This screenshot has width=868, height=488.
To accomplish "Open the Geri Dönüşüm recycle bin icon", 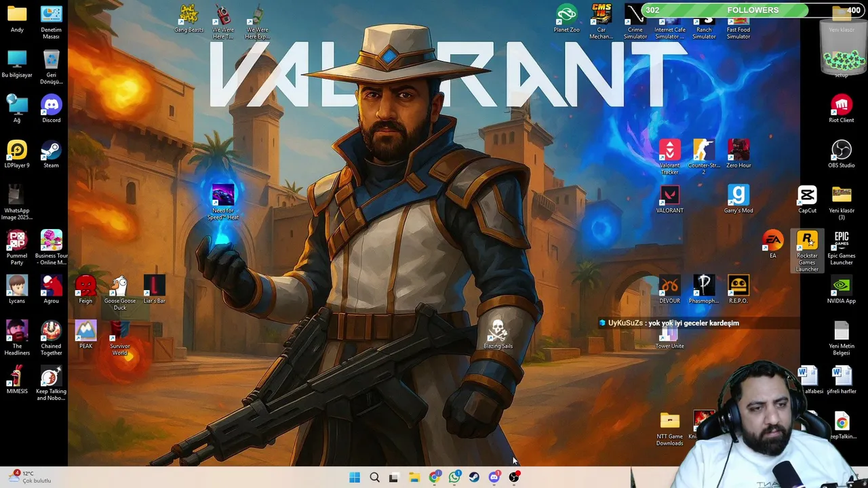I will coord(51,68).
